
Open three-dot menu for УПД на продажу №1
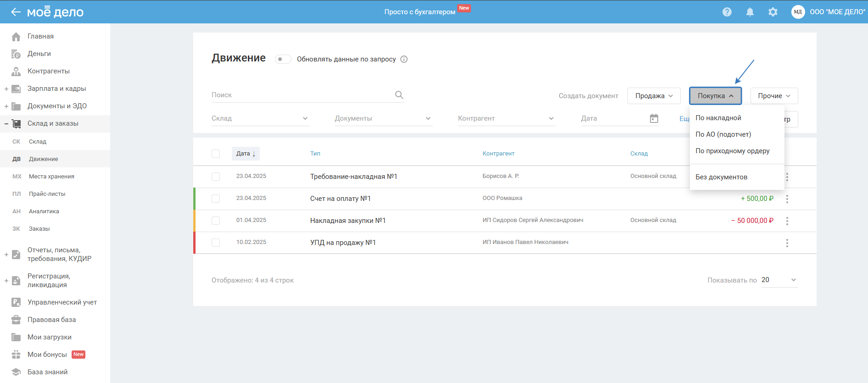click(787, 243)
